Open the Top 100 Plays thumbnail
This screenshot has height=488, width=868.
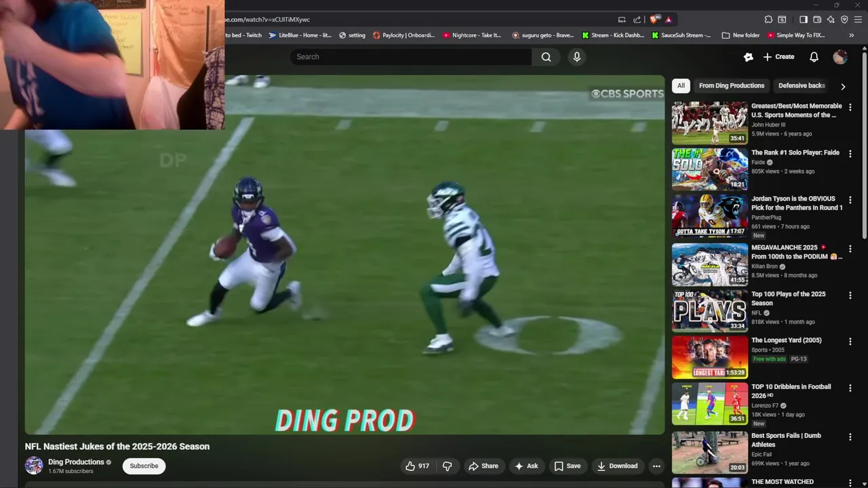click(710, 310)
